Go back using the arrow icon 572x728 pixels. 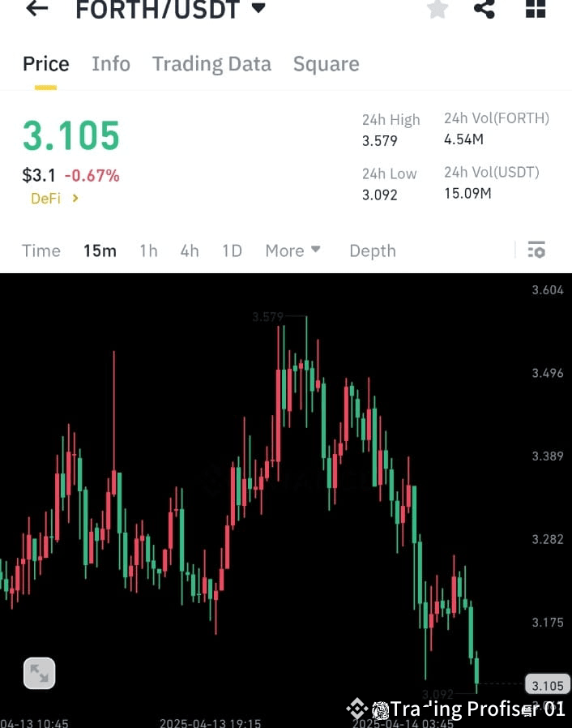pos(36,9)
